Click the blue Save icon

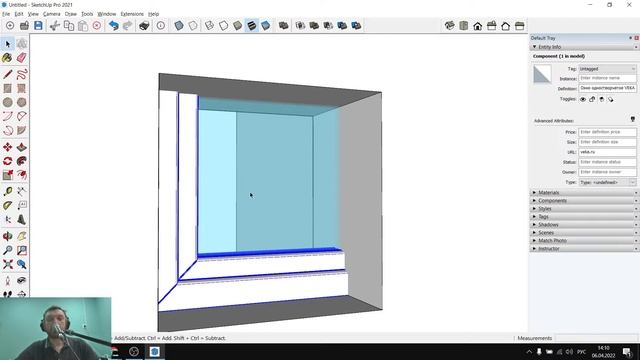38,26
